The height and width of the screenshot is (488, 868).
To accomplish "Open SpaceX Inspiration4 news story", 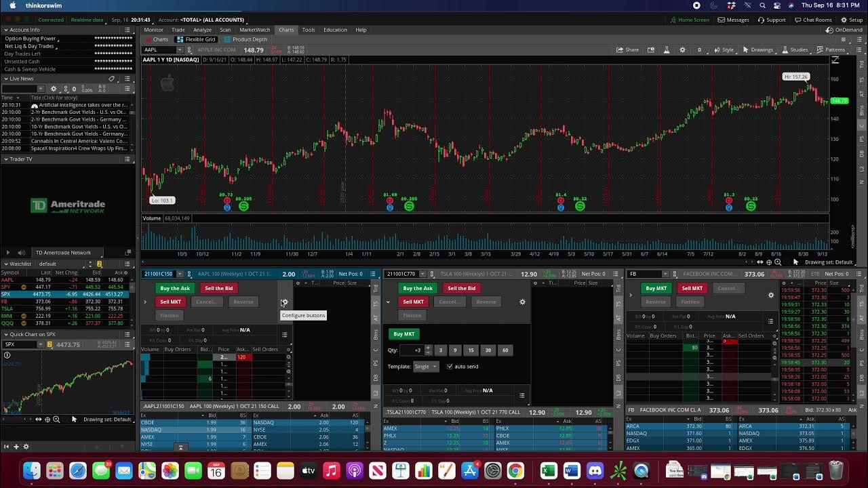I will (x=79, y=148).
